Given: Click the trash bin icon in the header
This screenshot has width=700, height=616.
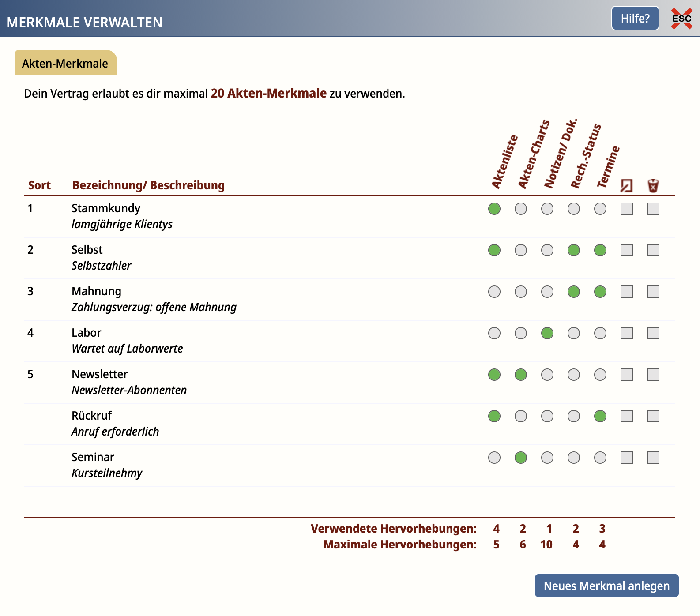Looking at the screenshot, I should point(653,185).
